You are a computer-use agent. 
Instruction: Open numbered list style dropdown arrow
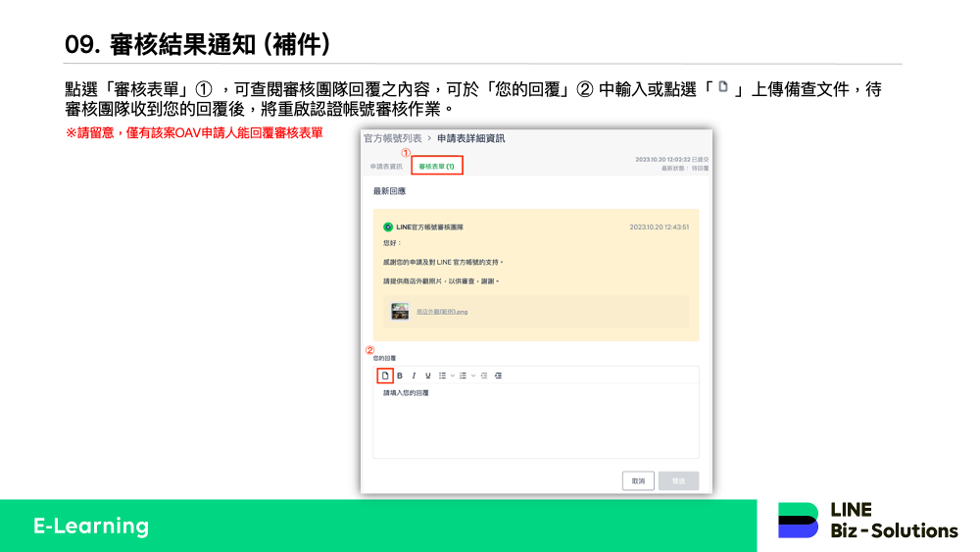coord(472,376)
